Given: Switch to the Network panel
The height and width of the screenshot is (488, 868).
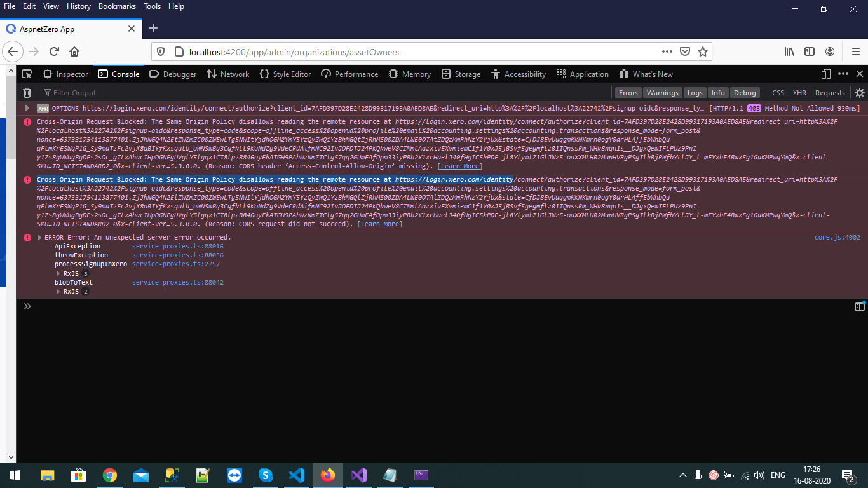Looking at the screenshot, I should pos(227,74).
